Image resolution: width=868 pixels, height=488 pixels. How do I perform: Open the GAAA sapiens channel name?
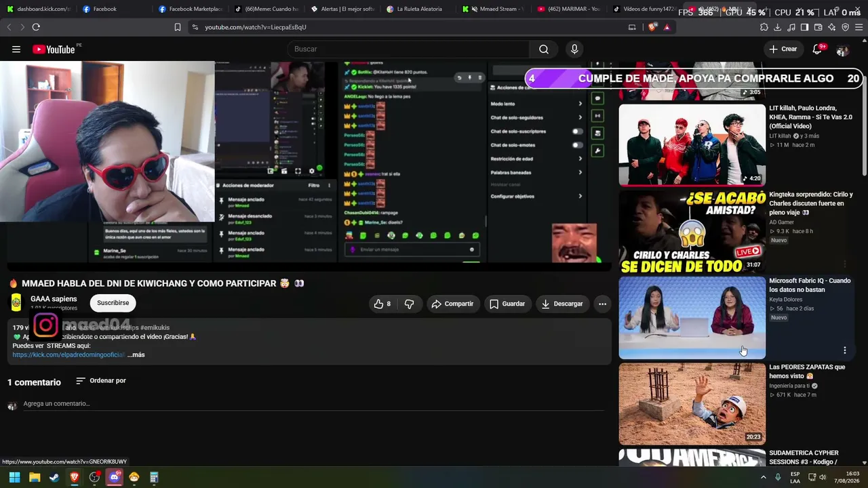pos(54,299)
